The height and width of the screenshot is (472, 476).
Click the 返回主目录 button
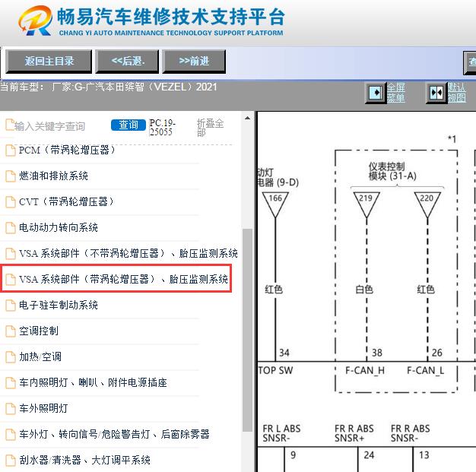coord(49,62)
